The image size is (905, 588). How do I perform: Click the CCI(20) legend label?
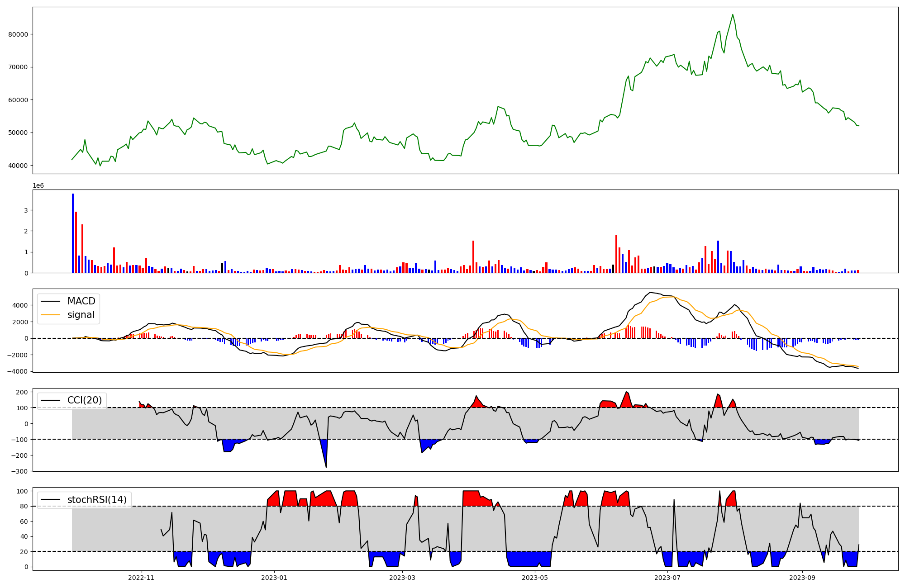[x=85, y=400]
